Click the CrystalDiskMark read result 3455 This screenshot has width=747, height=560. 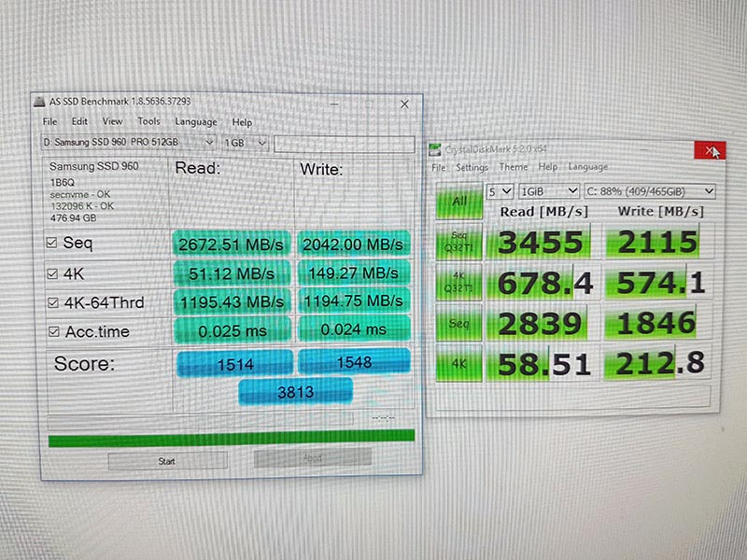point(542,242)
